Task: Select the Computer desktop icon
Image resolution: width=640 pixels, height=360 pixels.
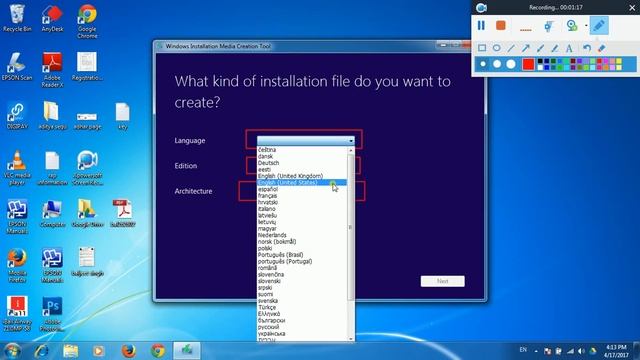Action: point(53,214)
